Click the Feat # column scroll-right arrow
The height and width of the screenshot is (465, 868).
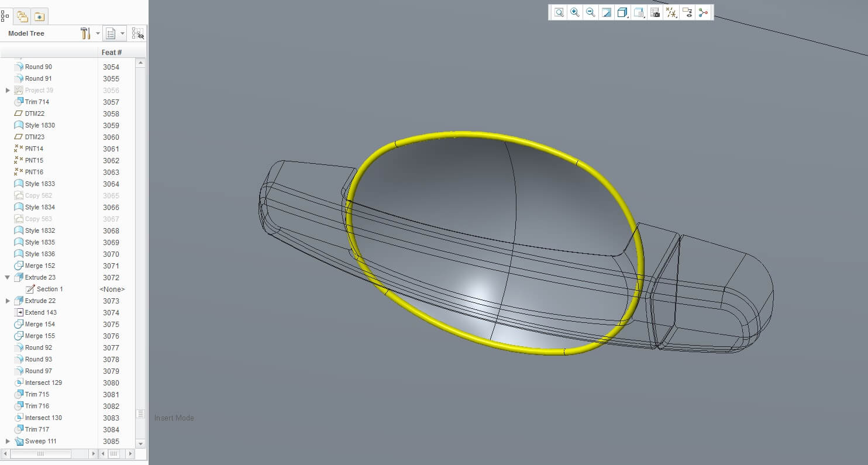[132, 454]
